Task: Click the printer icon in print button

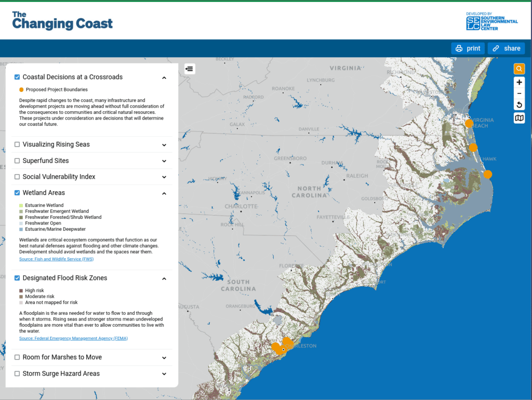Action: pos(459,48)
